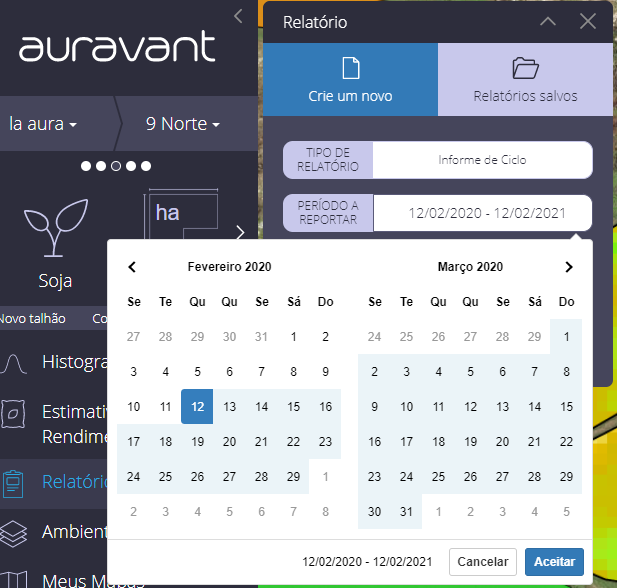Open the Relatório sidebar icon
This screenshot has height=588, width=617.
pyautogui.click(x=15, y=482)
